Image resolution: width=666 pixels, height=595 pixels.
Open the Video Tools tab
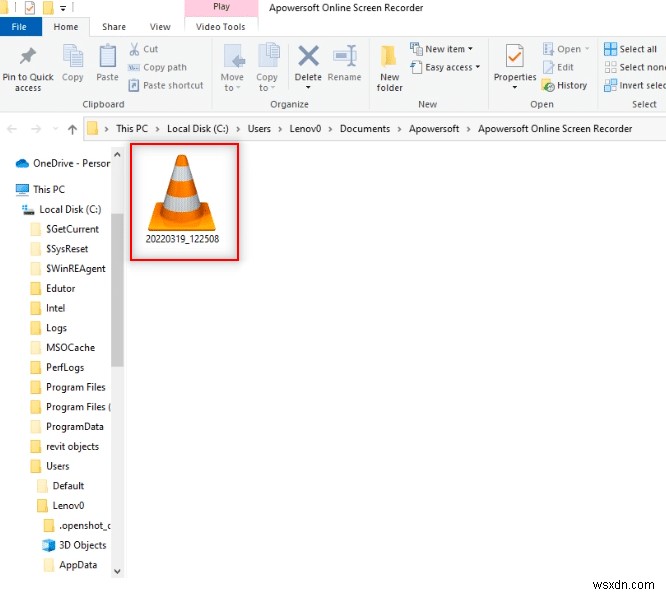221,27
